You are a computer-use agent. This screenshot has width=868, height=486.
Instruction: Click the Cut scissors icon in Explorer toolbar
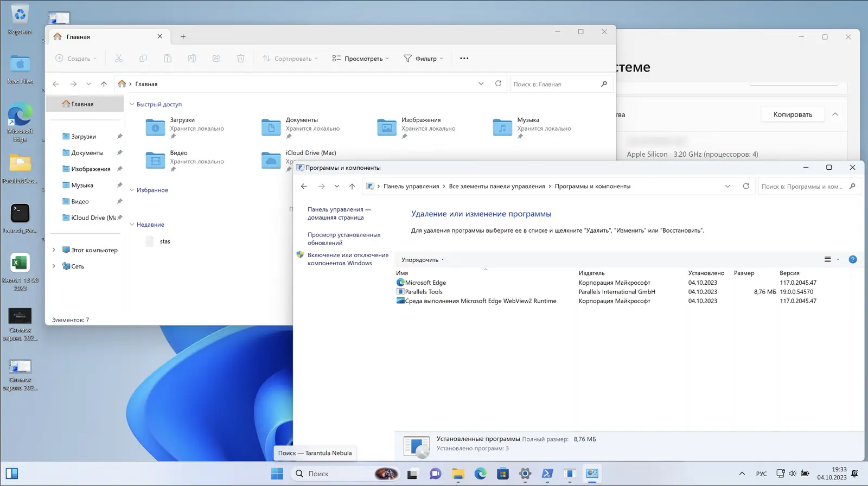click(119, 59)
